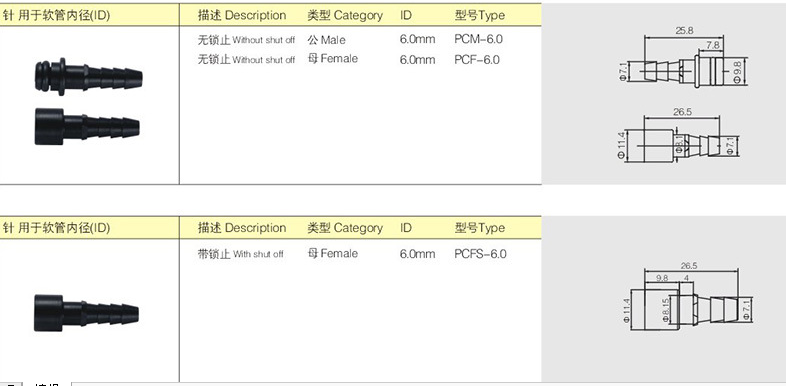
Task: Click the second table's Type header
Action: [480, 228]
